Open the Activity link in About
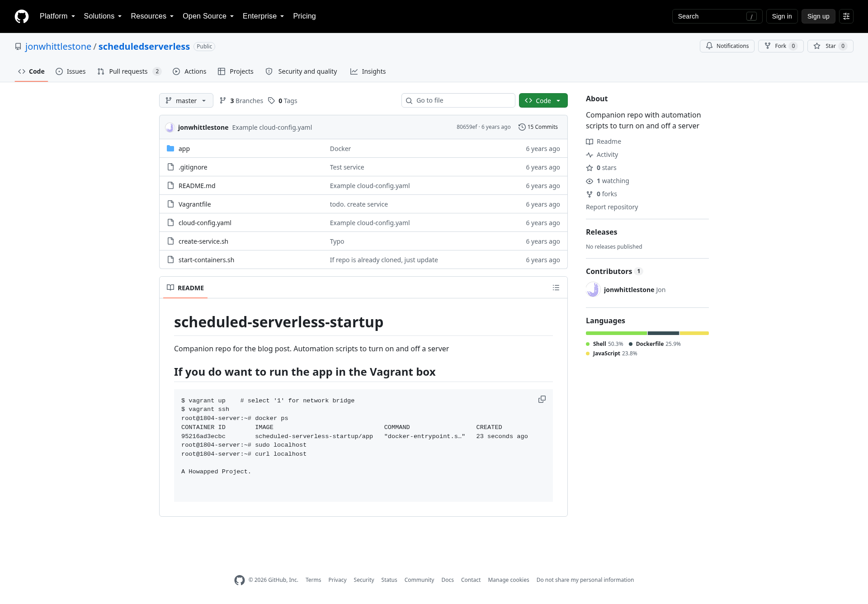 pyautogui.click(x=602, y=155)
